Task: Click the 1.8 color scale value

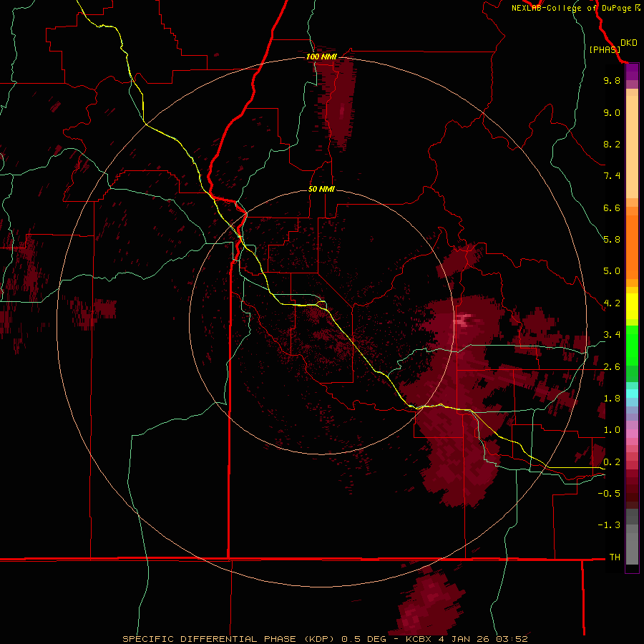Action: tap(612, 399)
